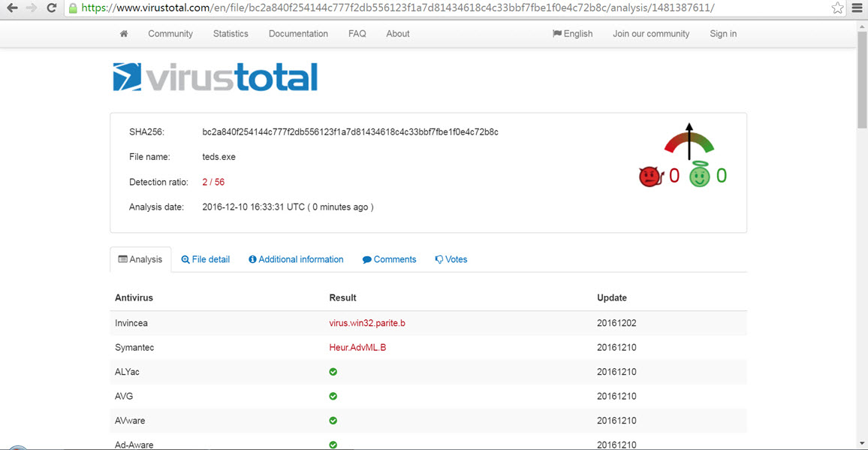Click the Antivirus column header
The width and height of the screenshot is (868, 450).
[134, 297]
